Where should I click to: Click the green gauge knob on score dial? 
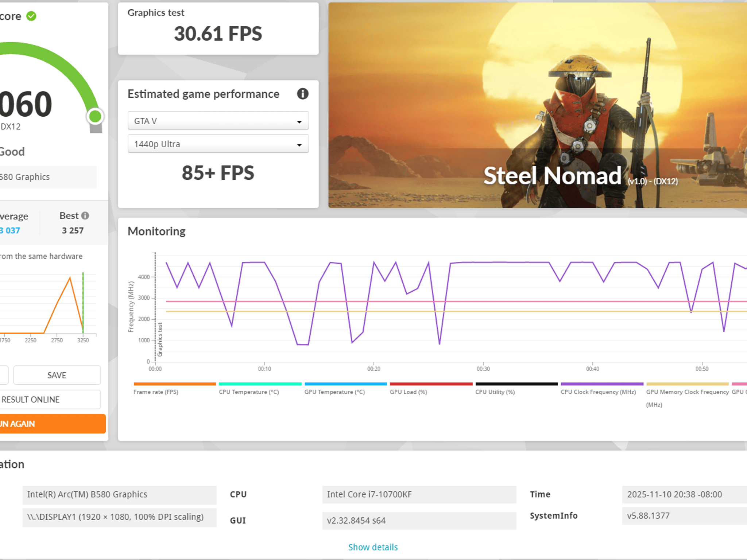tap(95, 117)
